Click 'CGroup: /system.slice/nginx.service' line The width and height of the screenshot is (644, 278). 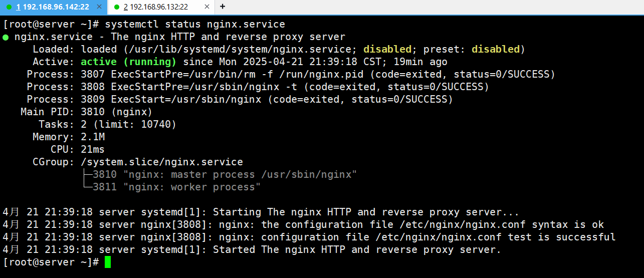pyautogui.click(x=138, y=162)
